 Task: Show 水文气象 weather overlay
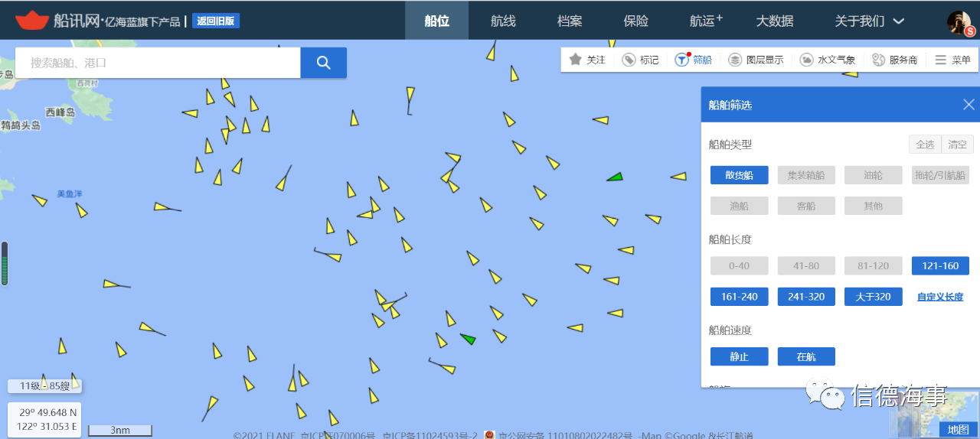pyautogui.click(x=828, y=60)
